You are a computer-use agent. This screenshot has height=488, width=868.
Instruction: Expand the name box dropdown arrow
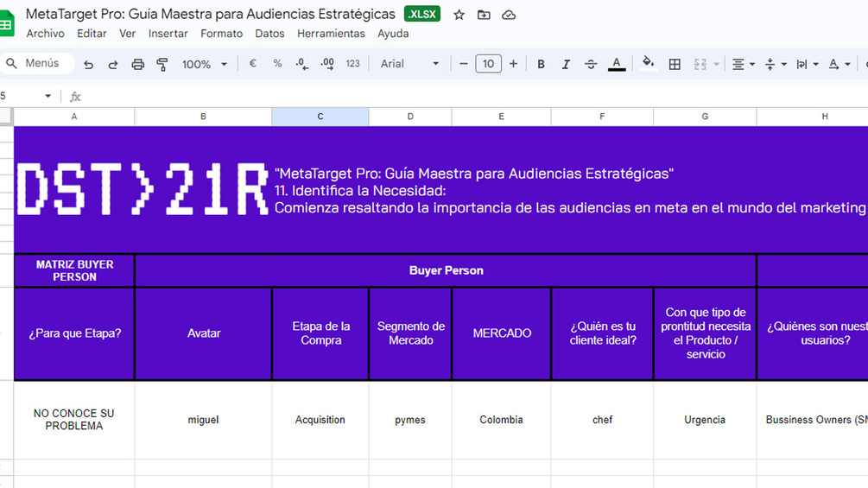point(48,96)
